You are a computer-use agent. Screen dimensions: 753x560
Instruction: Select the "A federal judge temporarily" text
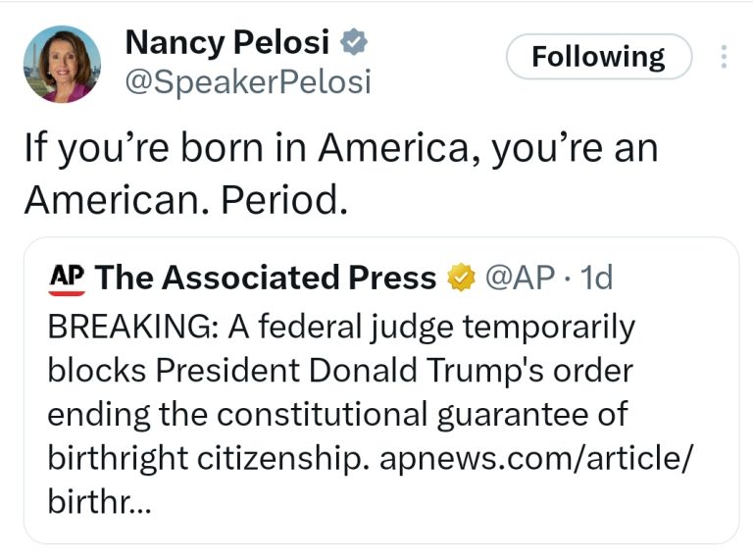[x=431, y=326]
